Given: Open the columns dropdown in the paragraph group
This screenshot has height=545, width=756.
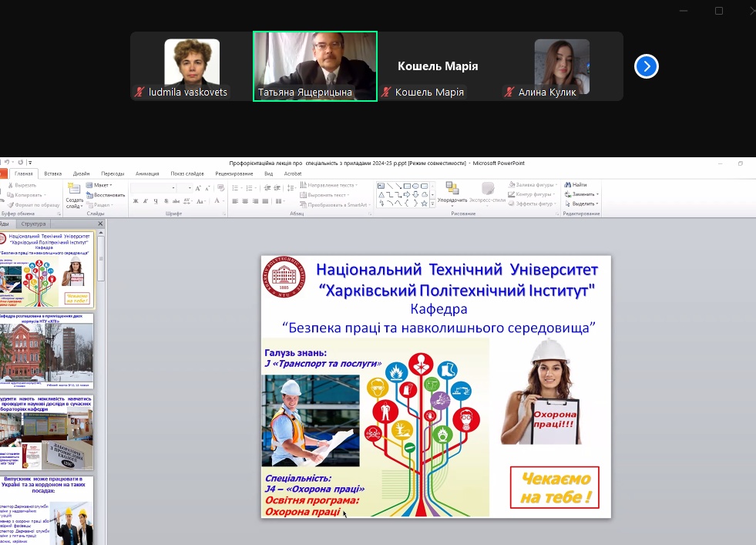Looking at the screenshot, I should point(280,201).
